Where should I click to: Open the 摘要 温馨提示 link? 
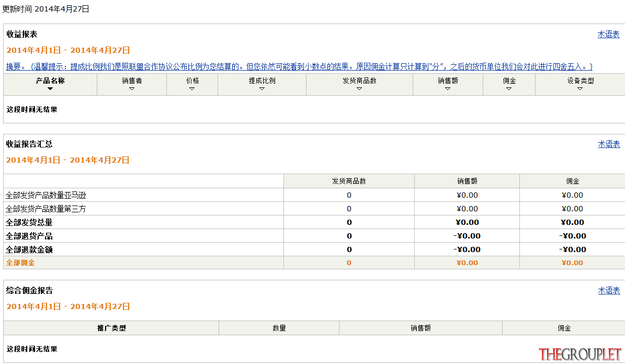click(299, 66)
